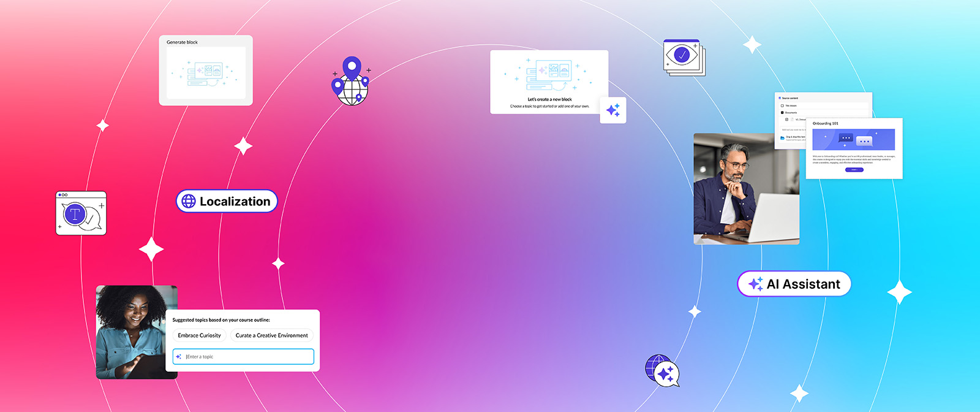Click the photo of man at laptop

coord(746,189)
